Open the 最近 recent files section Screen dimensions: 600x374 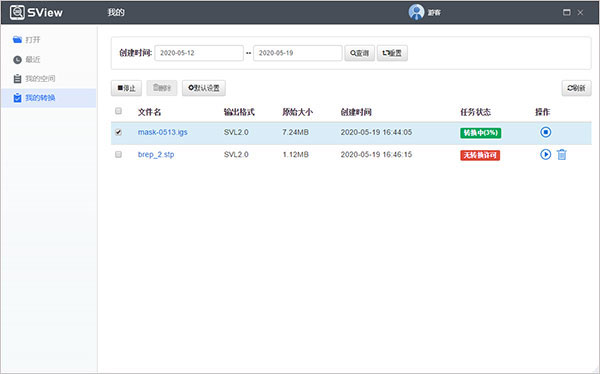[49, 59]
